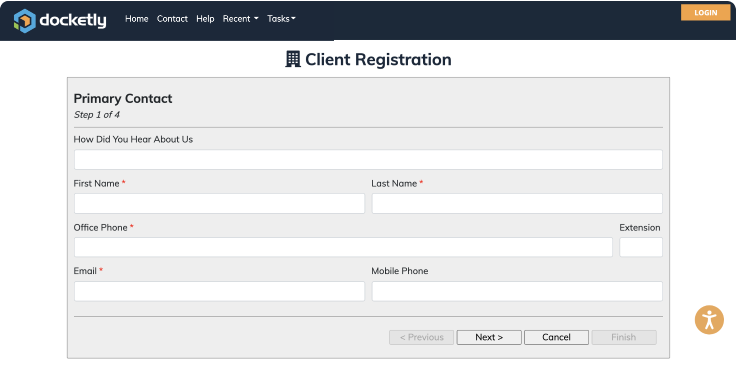Click the 'Office Phone' label
This screenshot has height=392, width=736.
coord(100,228)
